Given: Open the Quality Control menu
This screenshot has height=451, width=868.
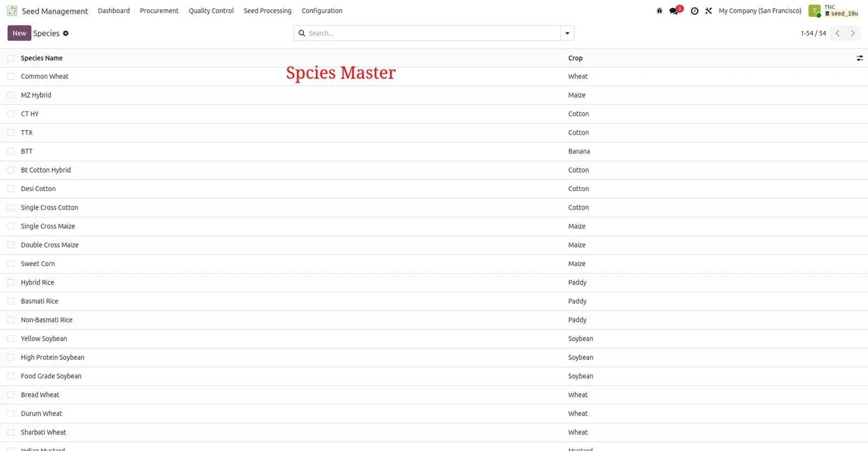Looking at the screenshot, I should [x=211, y=11].
